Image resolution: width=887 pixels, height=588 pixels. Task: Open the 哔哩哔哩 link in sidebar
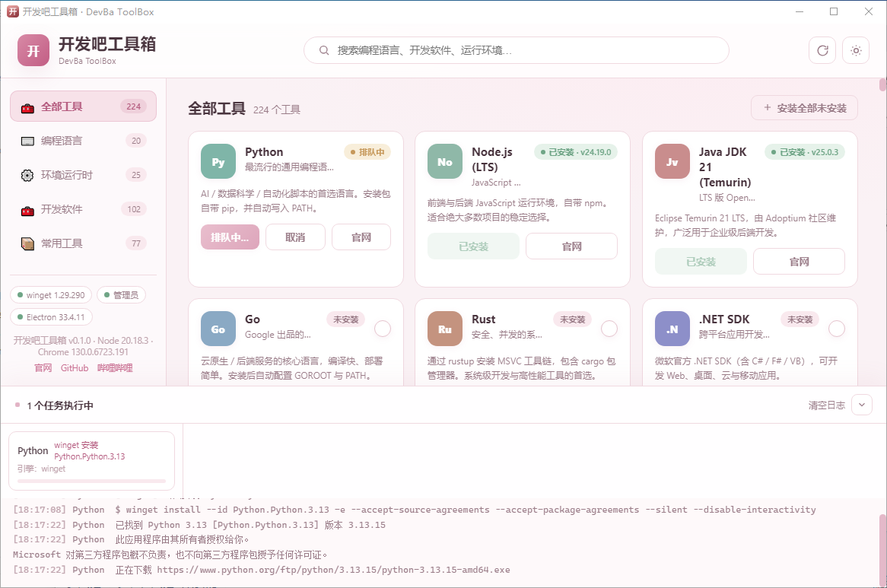[115, 368]
